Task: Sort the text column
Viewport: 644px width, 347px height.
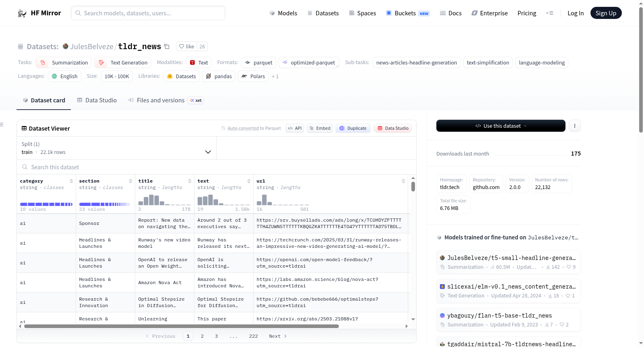Action: tap(249, 181)
